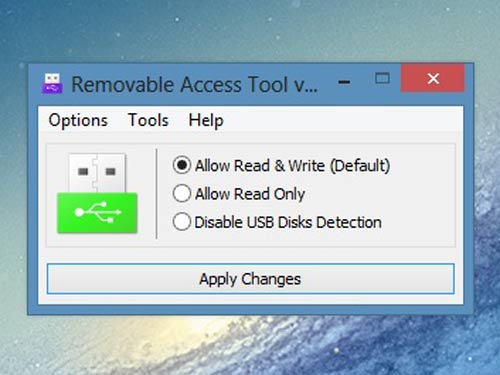Click the empty menu bar area beside Help
The image size is (500, 375).
[343, 120]
